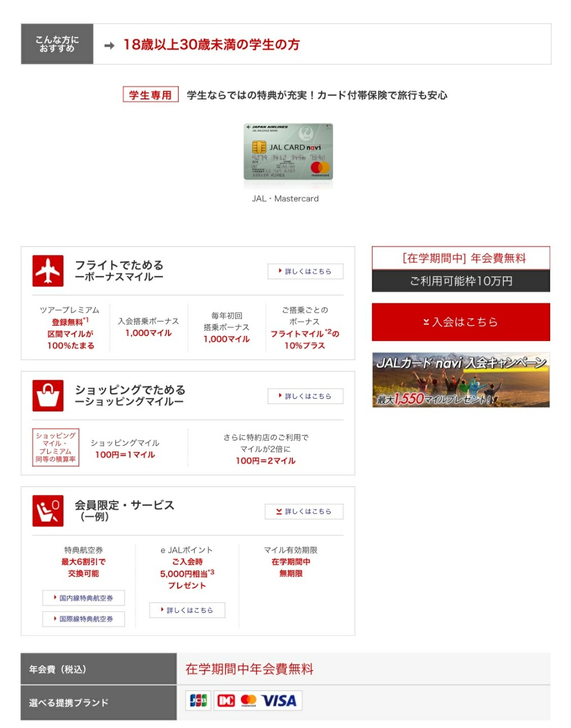Click the 5,000円相当プレゼント text
The height and width of the screenshot is (728, 571).
tap(187, 579)
